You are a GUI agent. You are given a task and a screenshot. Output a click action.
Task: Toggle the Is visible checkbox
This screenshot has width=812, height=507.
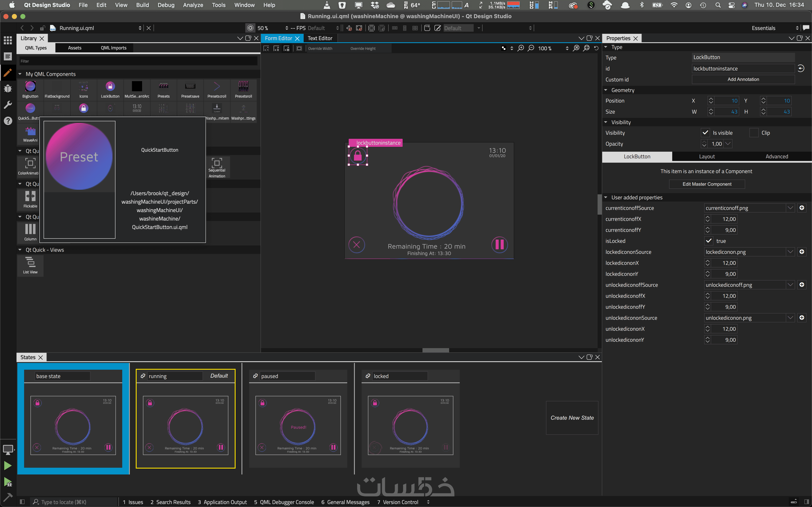coord(705,133)
